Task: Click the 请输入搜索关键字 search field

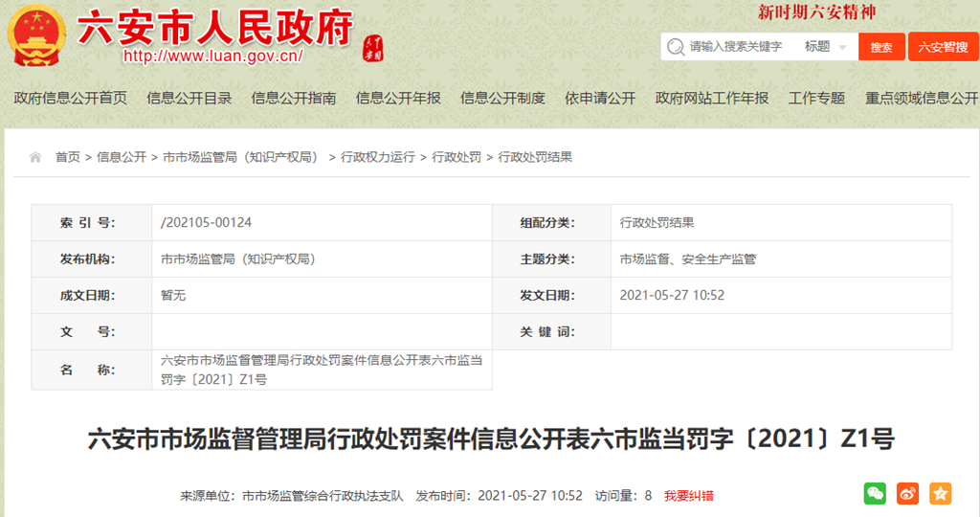Action: 736,47
